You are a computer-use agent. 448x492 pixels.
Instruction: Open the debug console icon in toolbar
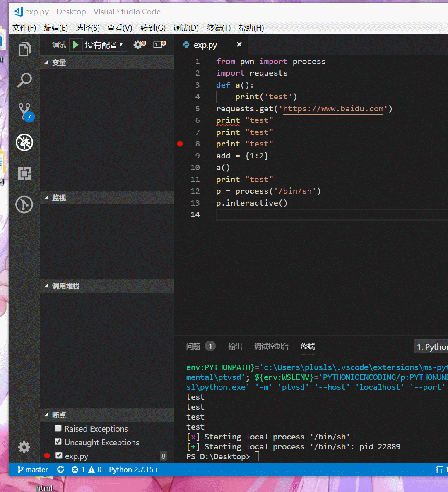pyautogui.click(x=159, y=45)
